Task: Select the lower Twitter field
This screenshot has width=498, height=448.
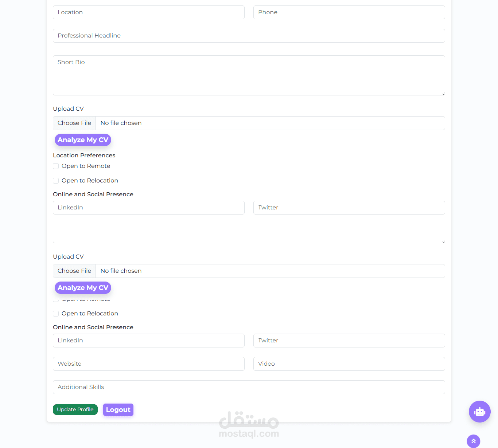Action: pyautogui.click(x=349, y=341)
